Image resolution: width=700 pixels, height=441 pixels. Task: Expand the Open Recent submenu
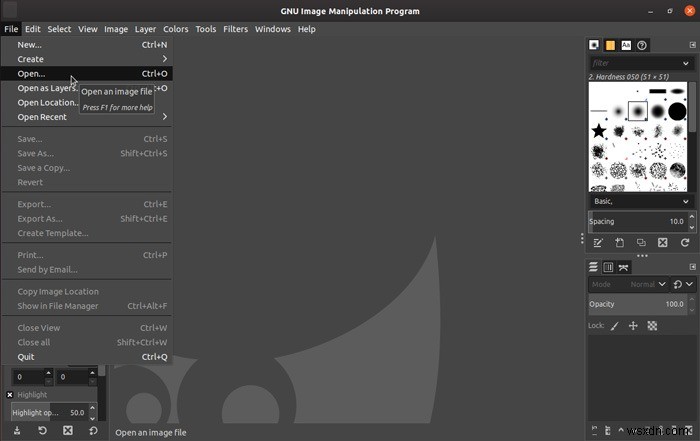point(87,117)
